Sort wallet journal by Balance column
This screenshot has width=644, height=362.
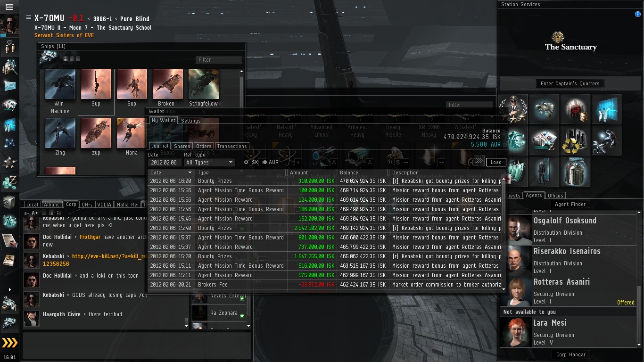362,173
